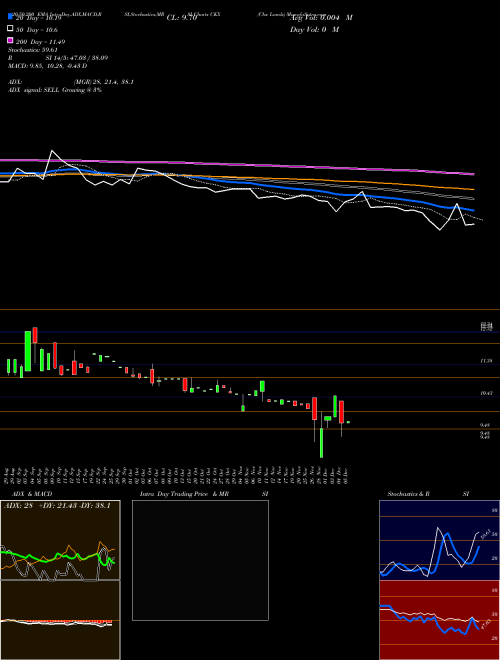Select the '20 Day = 10.19' legend text
This screenshot has height=660, width=500.
pyautogui.click(x=37, y=18)
